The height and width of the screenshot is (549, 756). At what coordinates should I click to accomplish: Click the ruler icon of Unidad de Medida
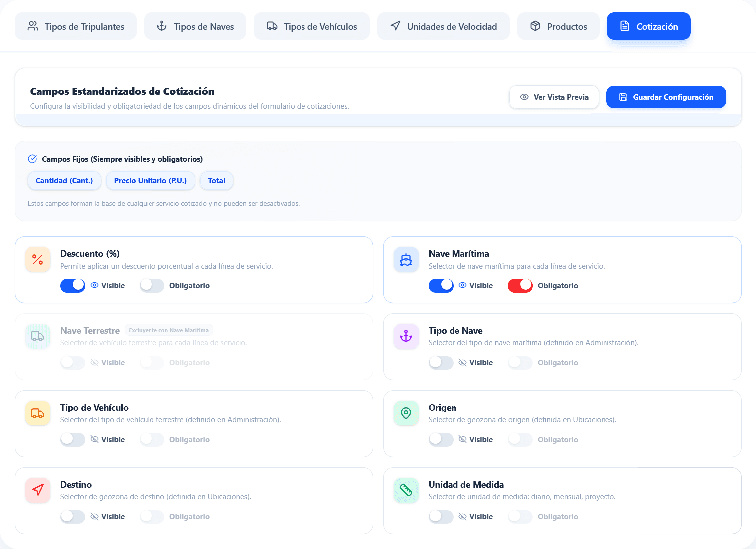406,490
